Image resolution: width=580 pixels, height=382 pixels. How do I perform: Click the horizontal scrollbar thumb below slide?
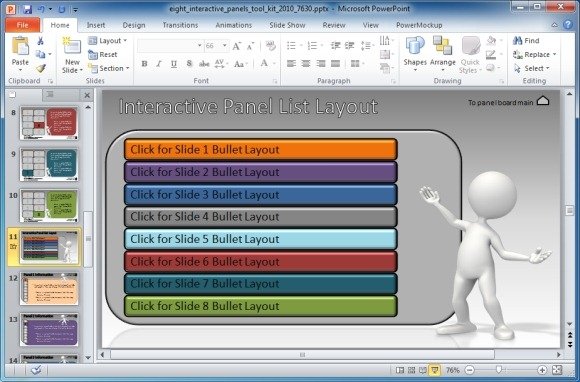302,355
